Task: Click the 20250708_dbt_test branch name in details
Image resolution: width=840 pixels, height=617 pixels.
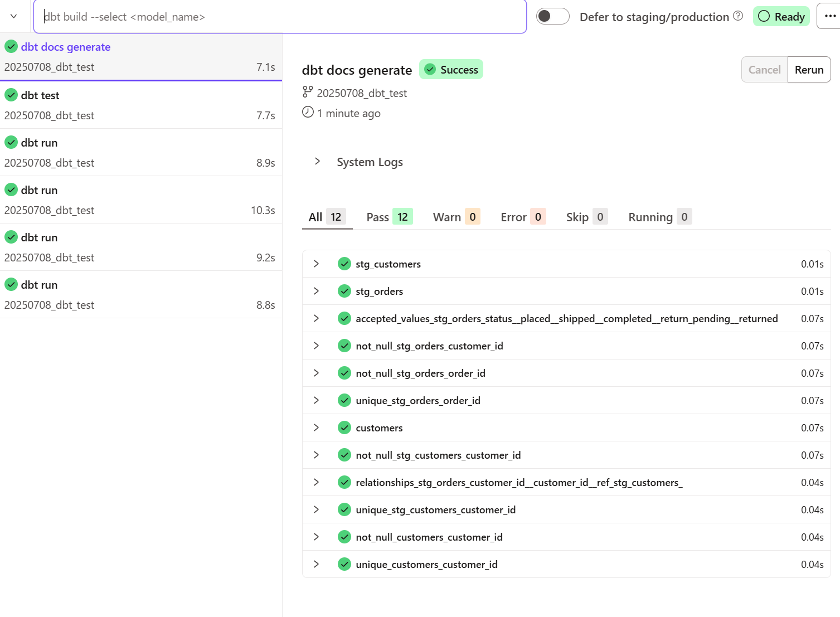Action: pos(362,93)
